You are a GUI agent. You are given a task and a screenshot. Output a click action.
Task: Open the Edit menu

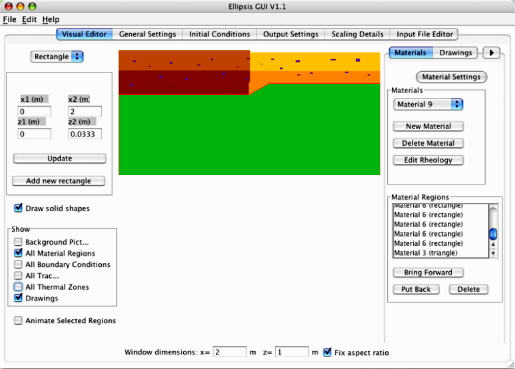(29, 20)
